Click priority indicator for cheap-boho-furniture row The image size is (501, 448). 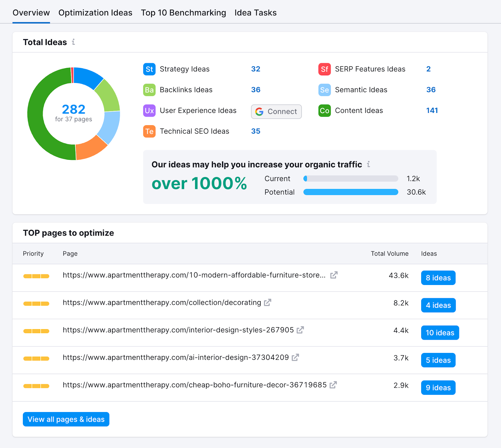click(x=36, y=386)
